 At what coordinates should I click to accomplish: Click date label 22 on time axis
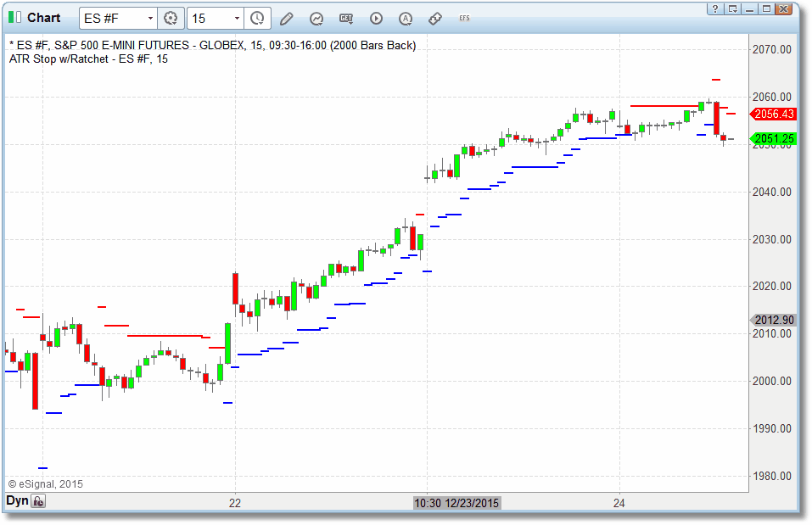[235, 503]
